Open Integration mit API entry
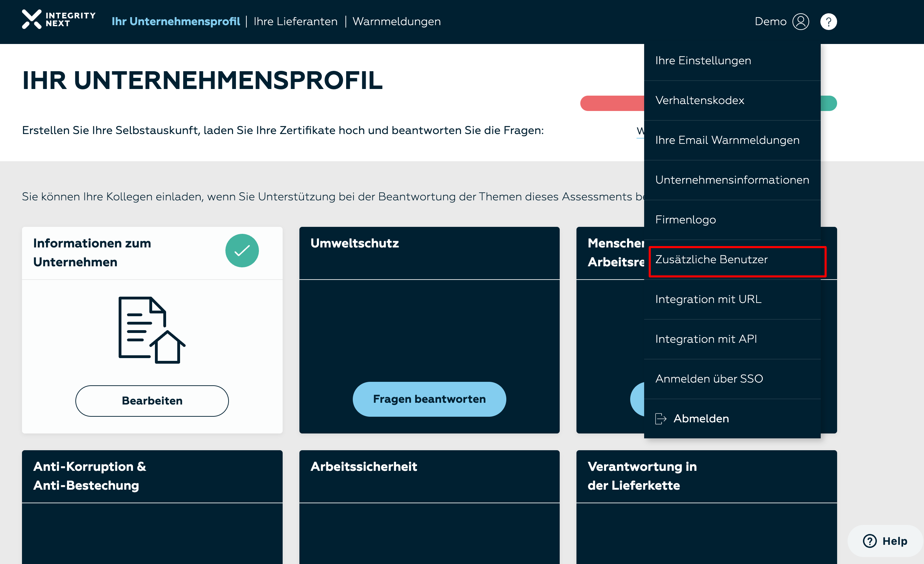Viewport: 924px width, 564px height. pos(706,339)
